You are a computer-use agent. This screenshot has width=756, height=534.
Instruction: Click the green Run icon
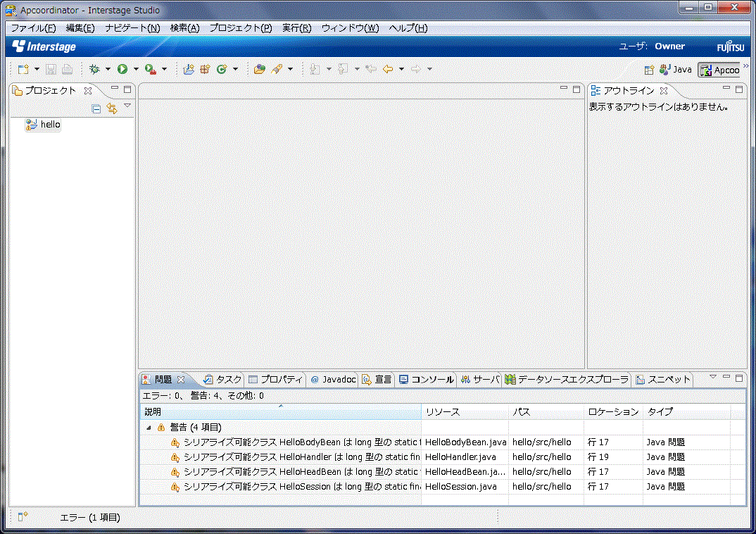[122, 70]
